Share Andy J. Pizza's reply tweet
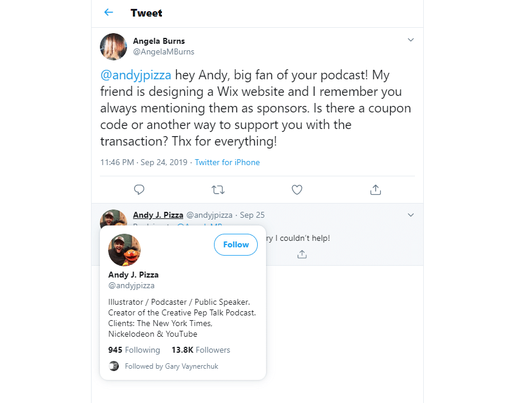 pyautogui.click(x=302, y=254)
